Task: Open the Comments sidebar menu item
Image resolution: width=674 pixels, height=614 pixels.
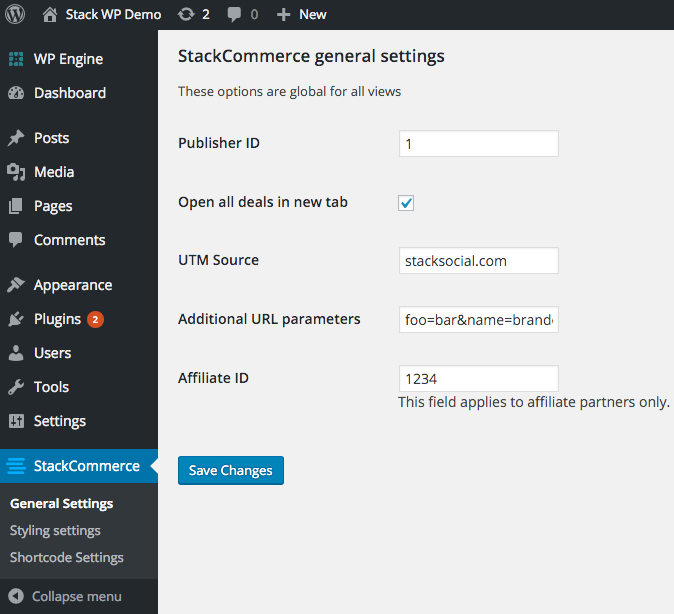Action: [x=70, y=240]
